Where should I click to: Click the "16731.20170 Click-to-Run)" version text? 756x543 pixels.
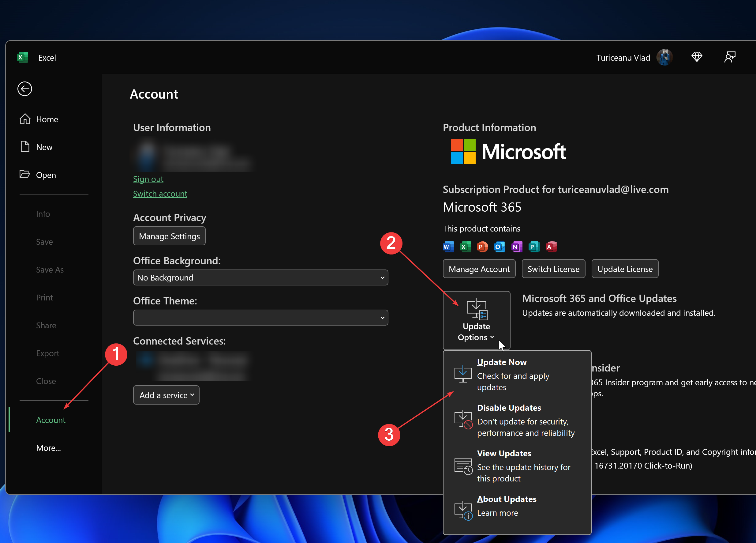coord(643,466)
